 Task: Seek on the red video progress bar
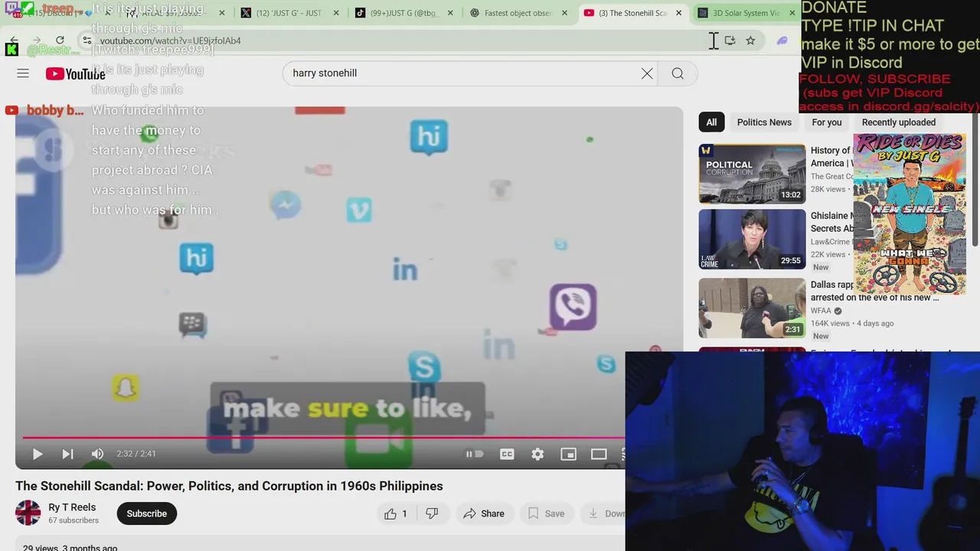coord(324,438)
